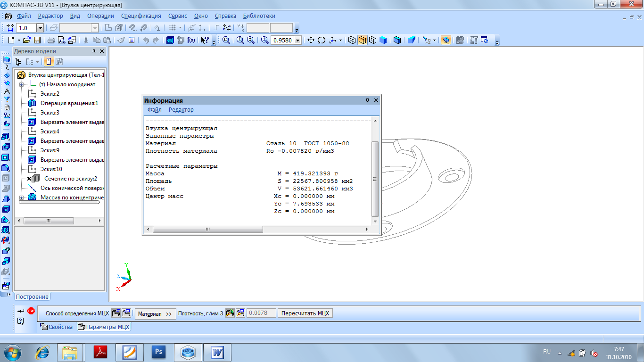
Task: Open the variables f(x) icon
Action: 191,41
